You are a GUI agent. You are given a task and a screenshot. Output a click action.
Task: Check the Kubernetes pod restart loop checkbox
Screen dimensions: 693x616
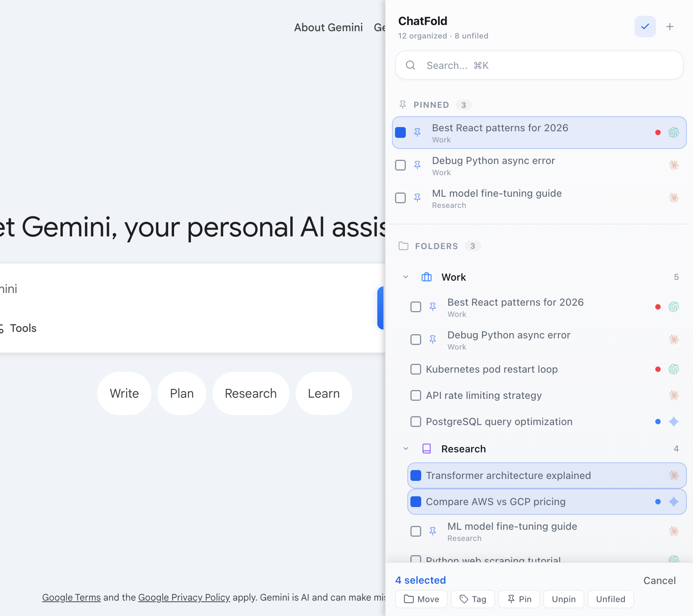tap(415, 369)
